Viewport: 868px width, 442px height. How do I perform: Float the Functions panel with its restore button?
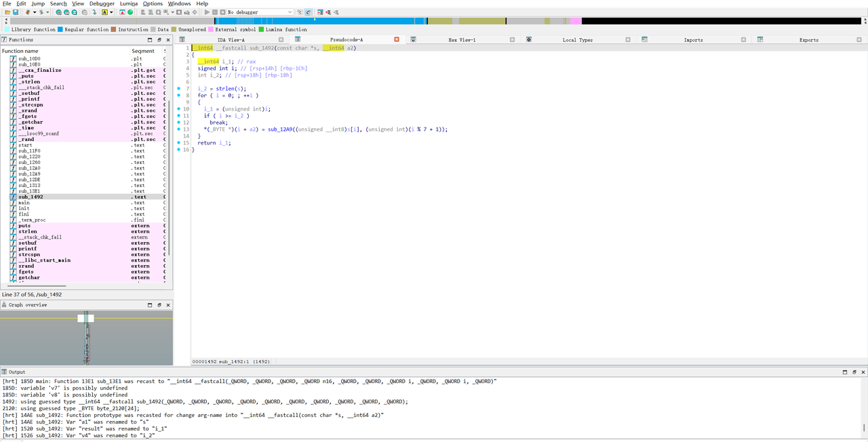point(159,40)
